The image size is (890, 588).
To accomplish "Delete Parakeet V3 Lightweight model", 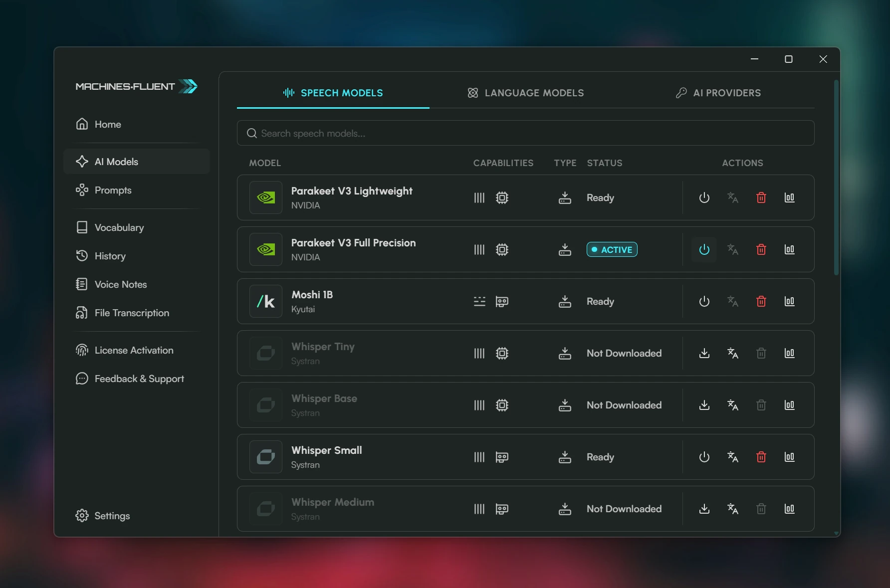I will [761, 197].
